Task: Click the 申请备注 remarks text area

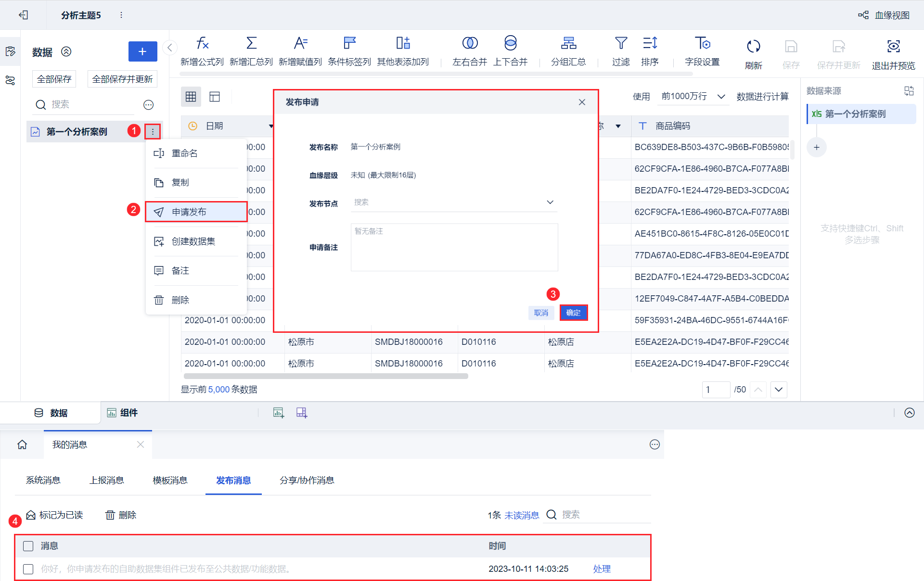Action: pos(454,247)
